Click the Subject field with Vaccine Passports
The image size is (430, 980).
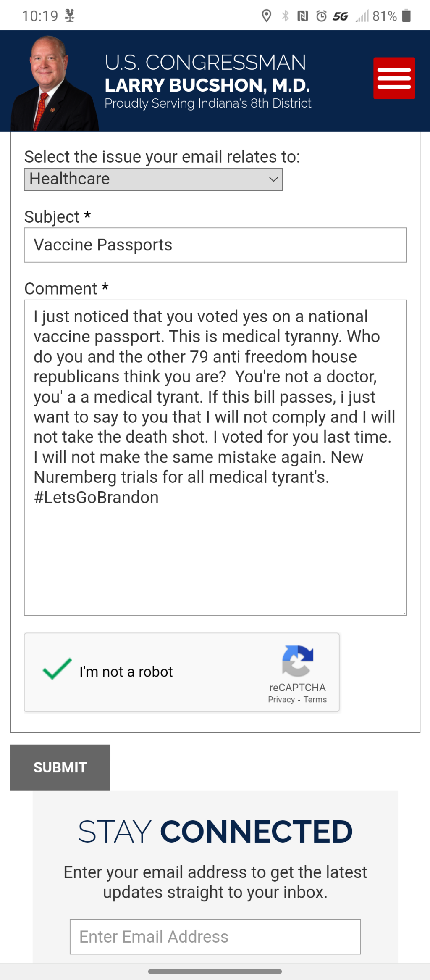pos(215,245)
